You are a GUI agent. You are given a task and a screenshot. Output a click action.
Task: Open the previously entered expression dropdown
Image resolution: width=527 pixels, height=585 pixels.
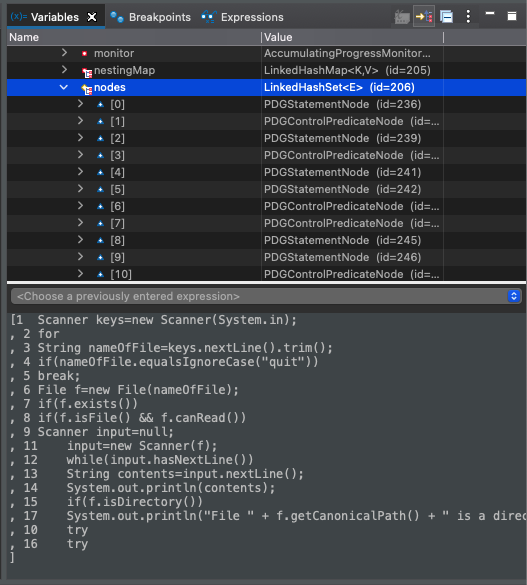click(x=266, y=296)
